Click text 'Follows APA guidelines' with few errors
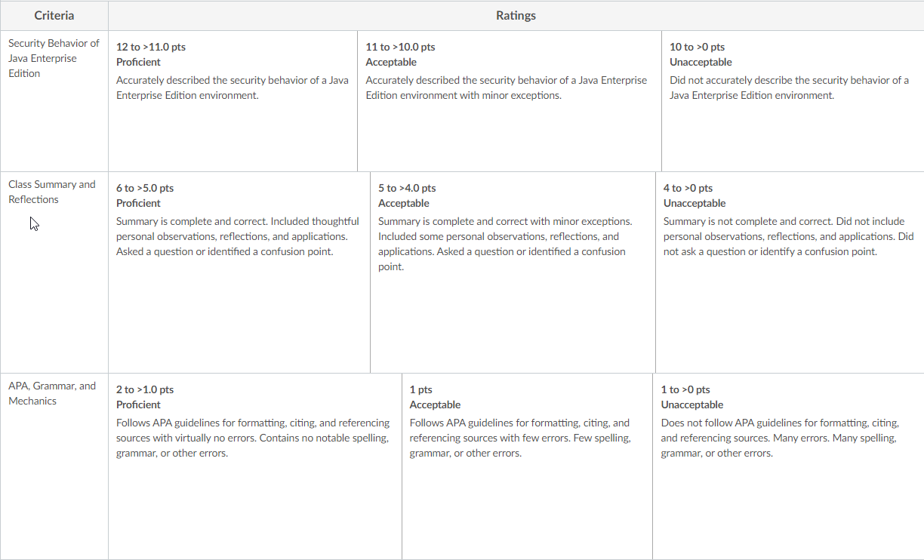924x560 pixels. 462,423
